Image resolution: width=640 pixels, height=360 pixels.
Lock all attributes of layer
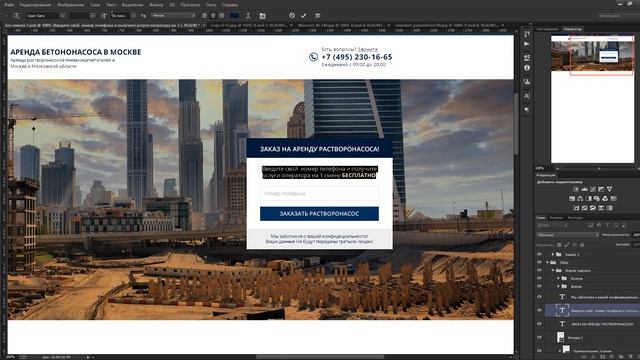tap(582, 245)
